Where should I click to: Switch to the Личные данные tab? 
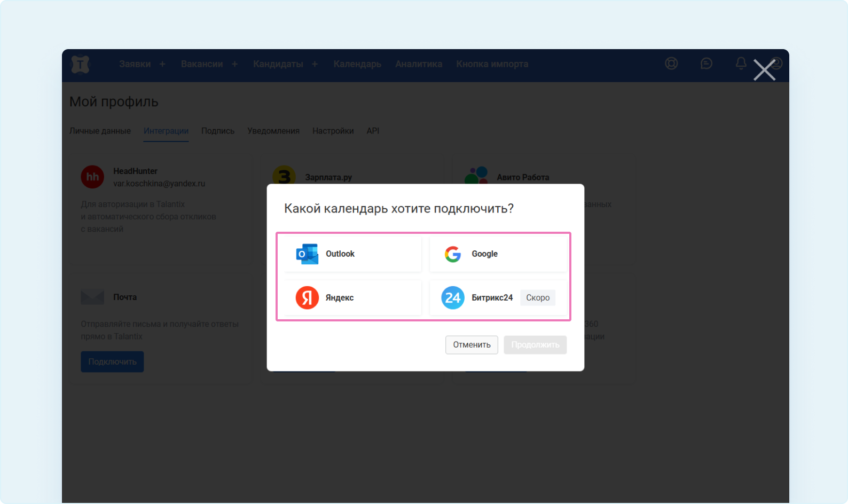pos(100,131)
